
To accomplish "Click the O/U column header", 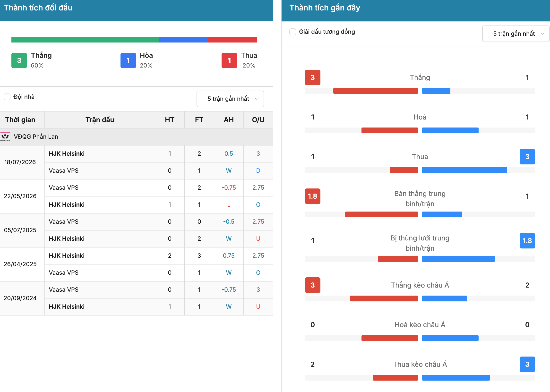I will [258, 120].
